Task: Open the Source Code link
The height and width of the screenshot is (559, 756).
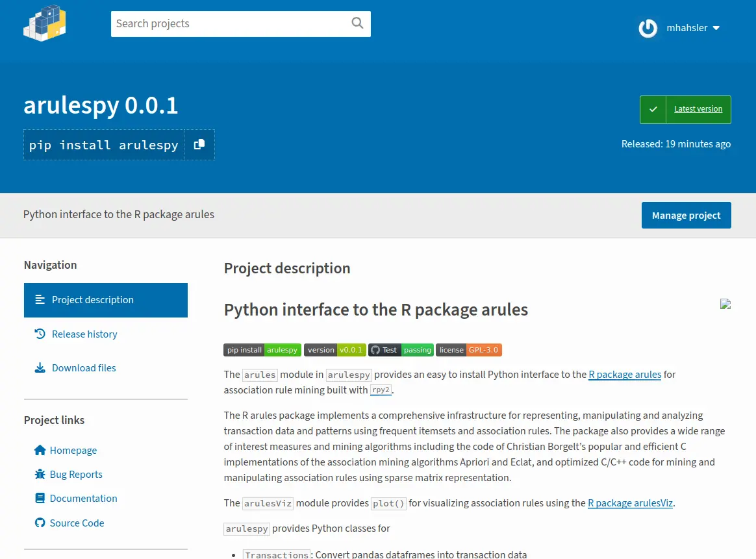Action: click(77, 523)
